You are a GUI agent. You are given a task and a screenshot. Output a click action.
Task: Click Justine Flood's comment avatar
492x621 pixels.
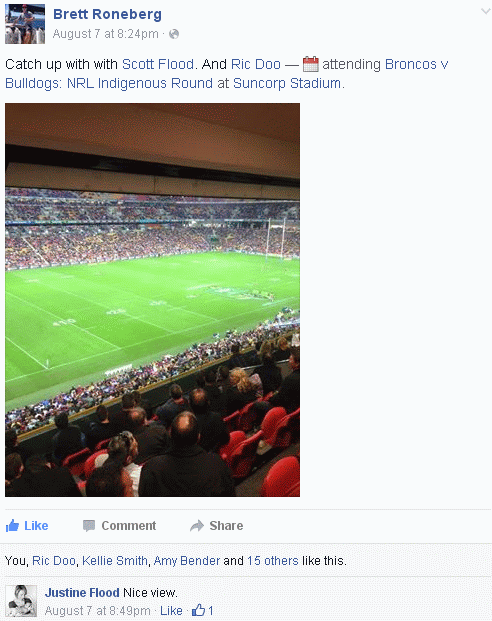click(21, 601)
